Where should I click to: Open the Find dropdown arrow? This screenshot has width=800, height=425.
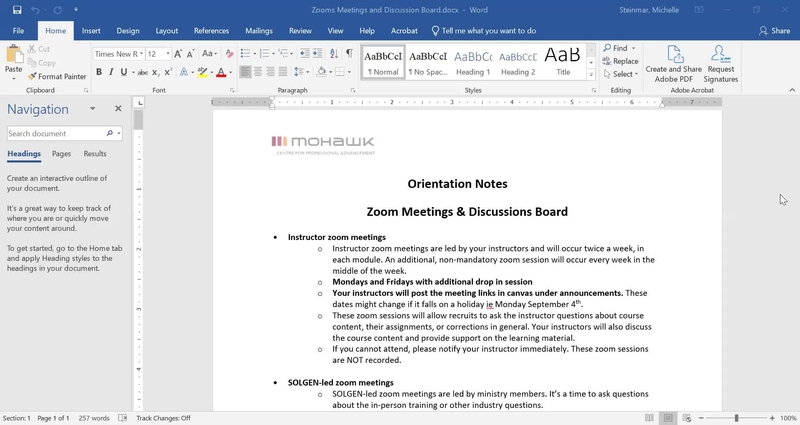(634, 48)
